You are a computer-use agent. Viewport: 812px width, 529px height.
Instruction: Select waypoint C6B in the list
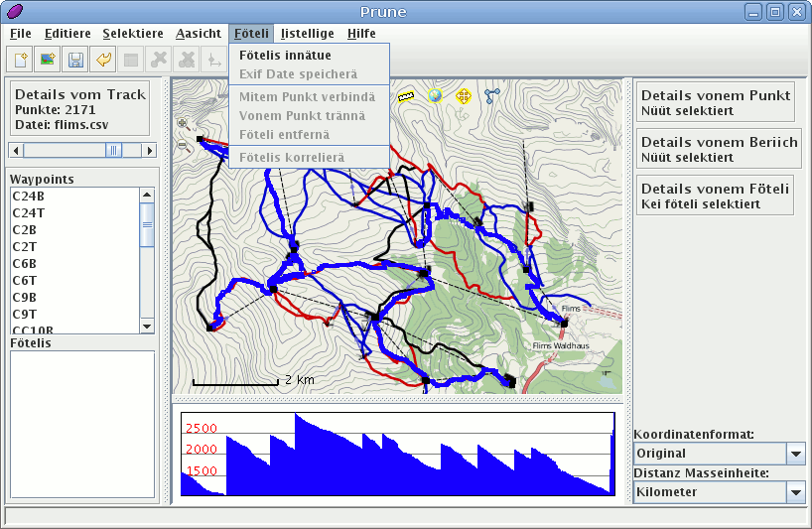click(x=24, y=263)
